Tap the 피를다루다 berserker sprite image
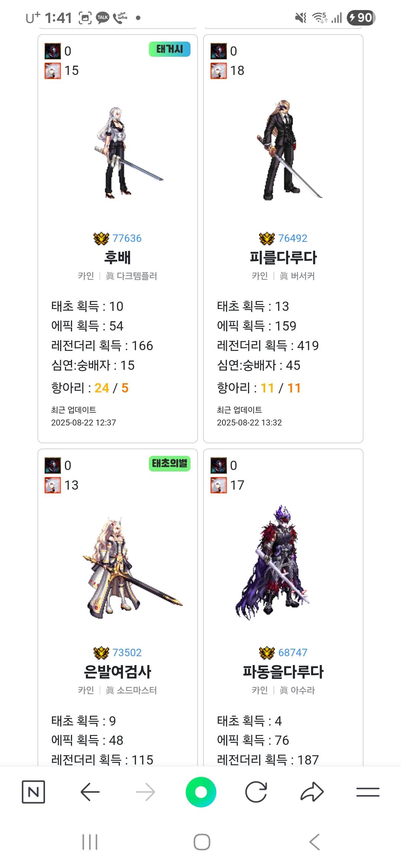Screen dimensions: 401x868 [289, 150]
